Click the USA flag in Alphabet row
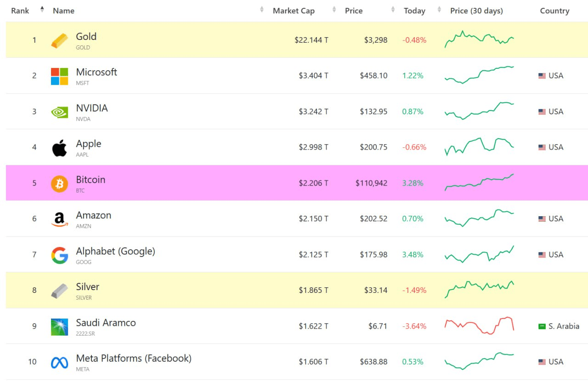 click(542, 255)
